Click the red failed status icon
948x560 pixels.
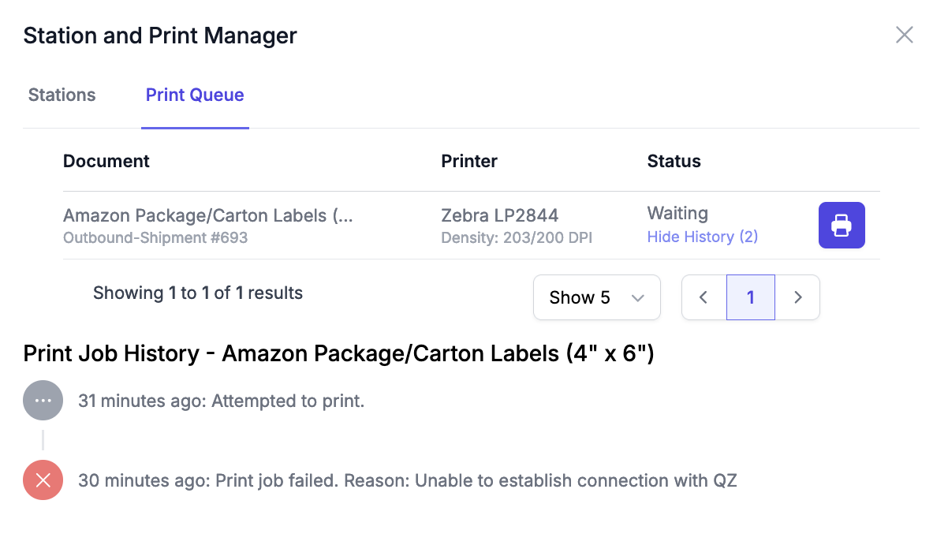[x=43, y=480]
